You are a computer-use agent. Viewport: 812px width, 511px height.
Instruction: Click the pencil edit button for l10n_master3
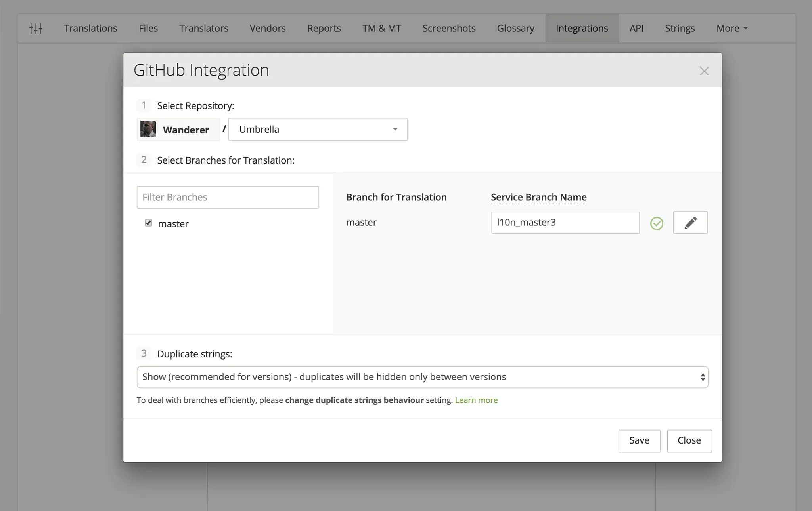[x=690, y=223]
